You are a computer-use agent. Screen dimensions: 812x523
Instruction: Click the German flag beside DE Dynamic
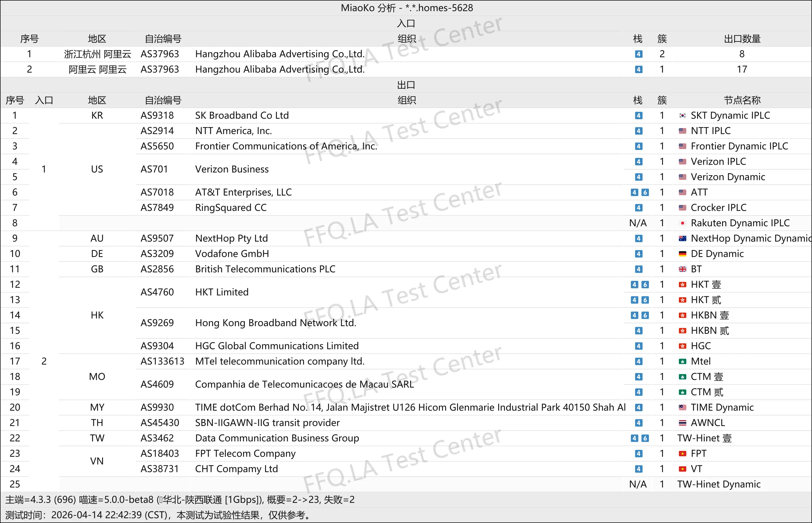pyautogui.click(x=682, y=254)
